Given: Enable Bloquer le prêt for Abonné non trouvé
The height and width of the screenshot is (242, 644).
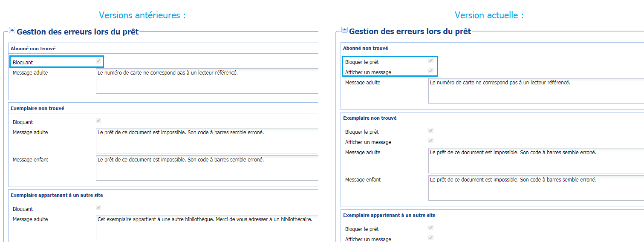Looking at the screenshot, I should click(431, 61).
